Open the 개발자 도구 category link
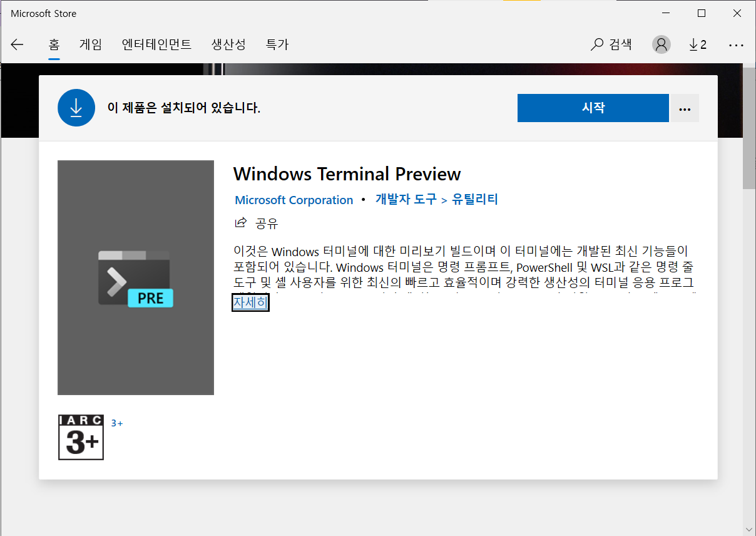Screen dimensions: 756x536 (x=406, y=200)
